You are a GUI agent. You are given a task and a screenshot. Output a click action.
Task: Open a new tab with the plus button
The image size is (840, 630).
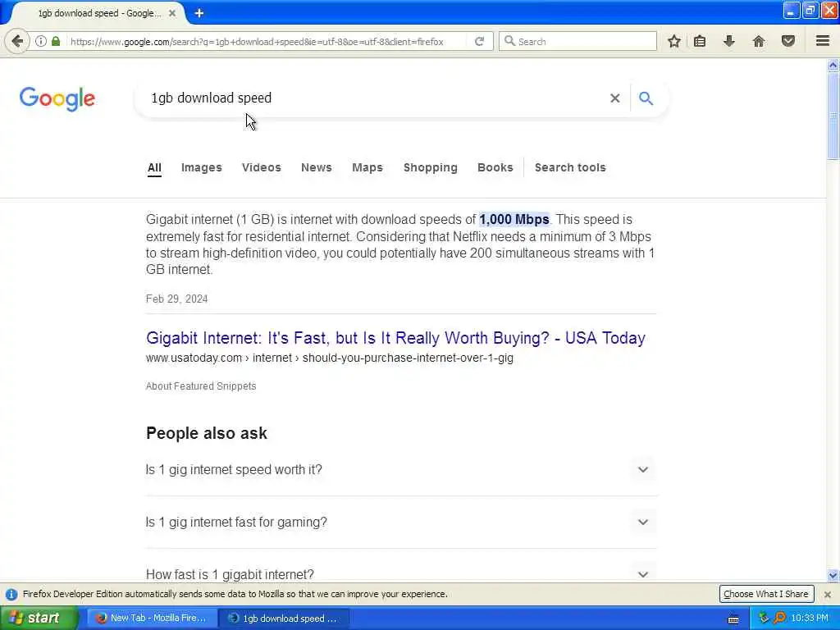coord(199,13)
